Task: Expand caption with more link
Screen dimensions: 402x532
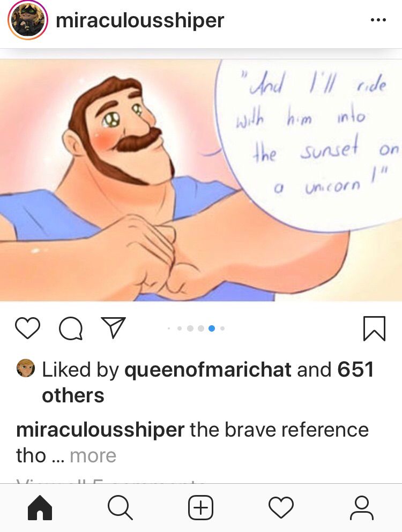Action: point(93,455)
